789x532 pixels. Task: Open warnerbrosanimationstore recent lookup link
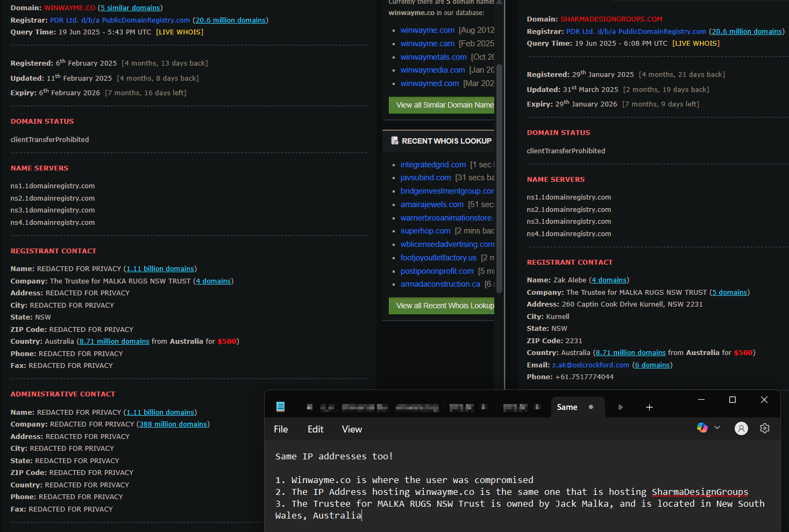pyautogui.click(x=447, y=218)
